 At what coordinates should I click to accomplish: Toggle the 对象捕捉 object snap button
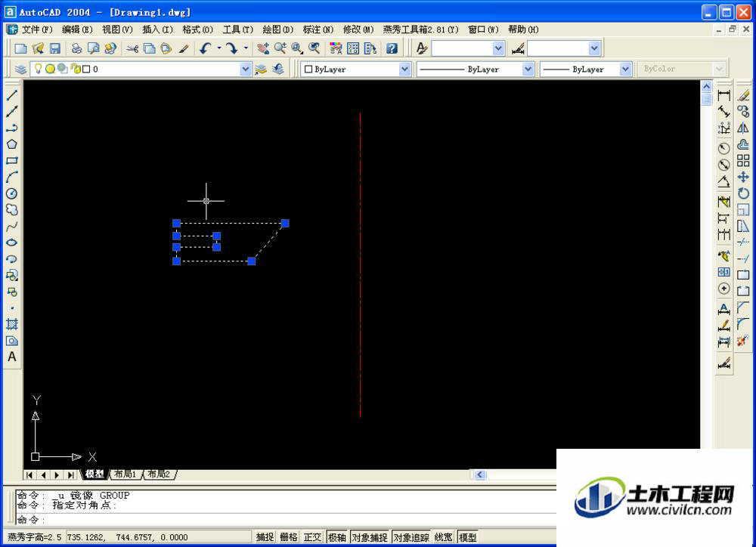370,537
